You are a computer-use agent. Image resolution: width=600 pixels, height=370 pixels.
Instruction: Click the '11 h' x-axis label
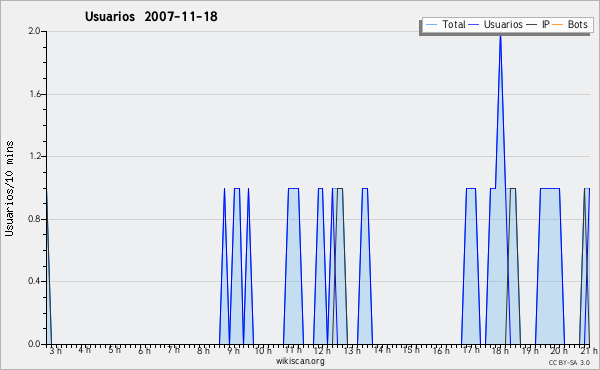click(293, 350)
